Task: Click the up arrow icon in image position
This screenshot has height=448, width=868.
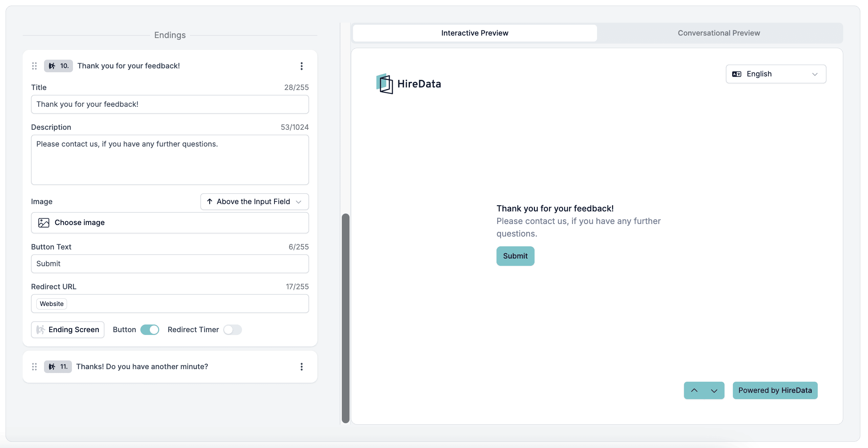Action: tap(209, 201)
